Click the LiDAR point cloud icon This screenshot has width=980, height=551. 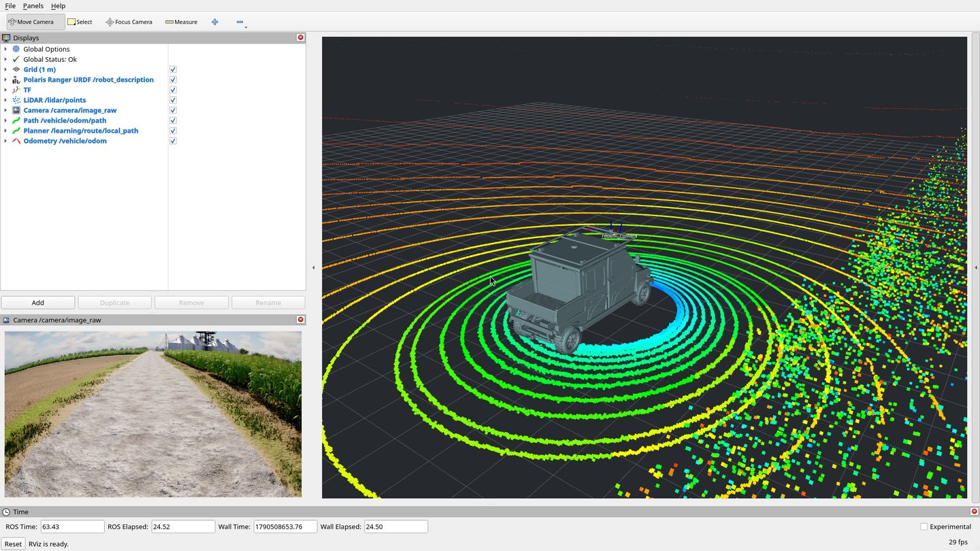point(16,100)
